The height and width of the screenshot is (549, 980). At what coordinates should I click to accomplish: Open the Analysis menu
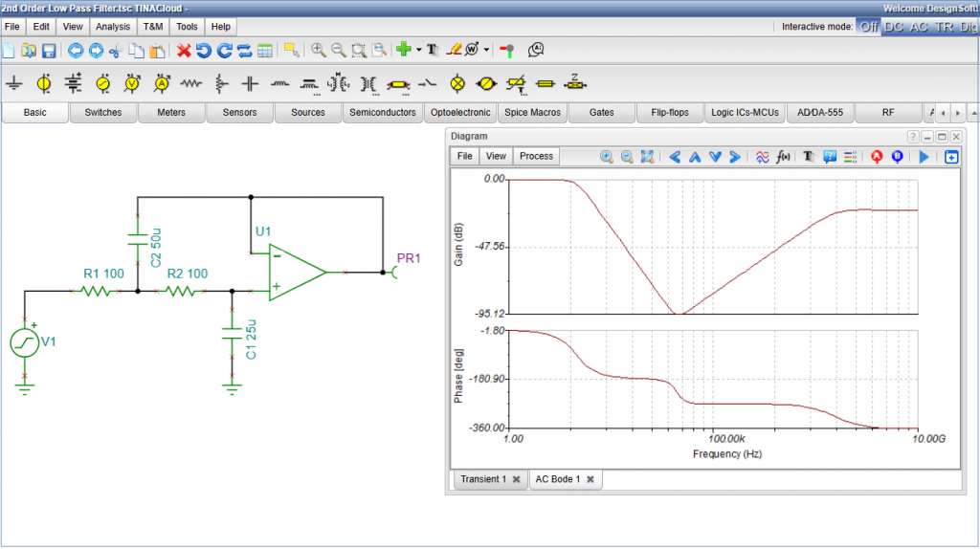click(x=113, y=27)
